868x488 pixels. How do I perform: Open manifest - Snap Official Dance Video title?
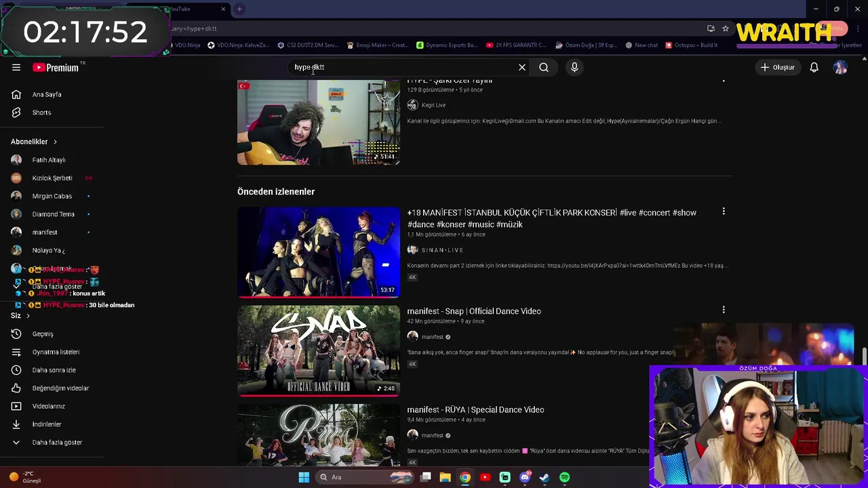(x=474, y=311)
